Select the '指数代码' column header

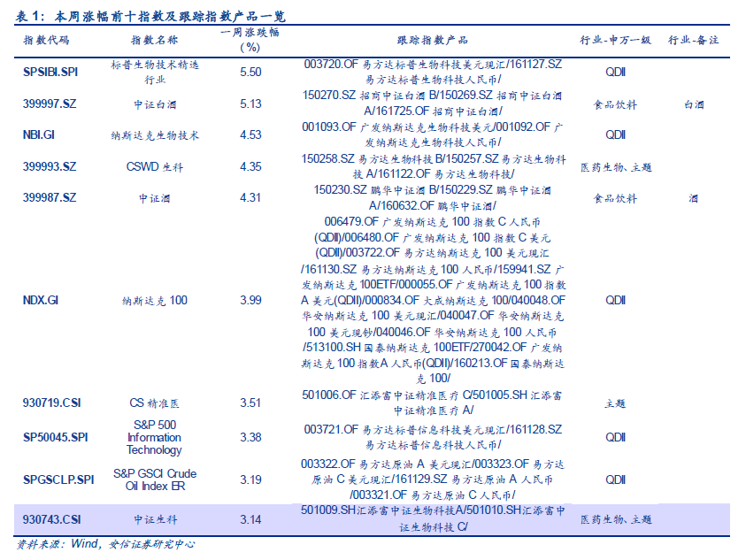pos(47,40)
